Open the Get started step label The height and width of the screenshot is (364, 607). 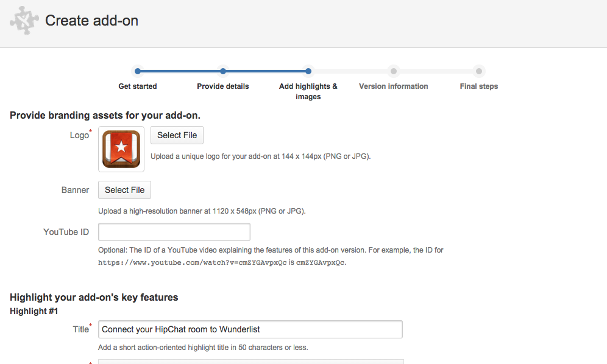click(138, 86)
